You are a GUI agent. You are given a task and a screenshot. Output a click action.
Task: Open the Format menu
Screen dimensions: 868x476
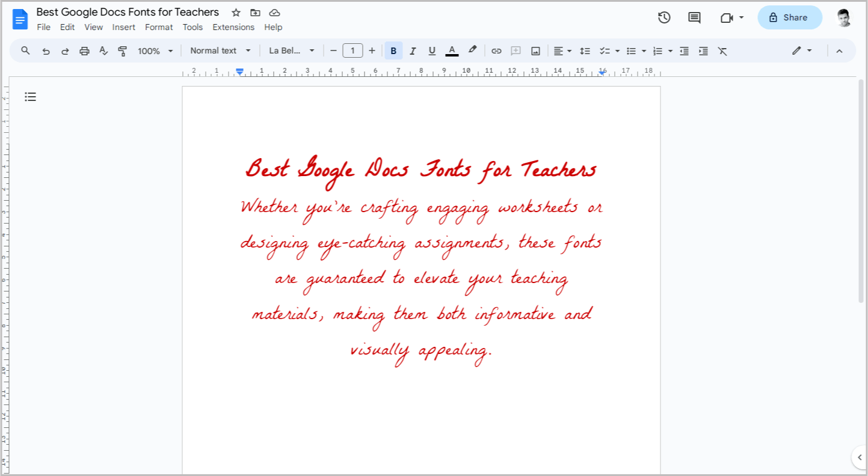click(159, 27)
